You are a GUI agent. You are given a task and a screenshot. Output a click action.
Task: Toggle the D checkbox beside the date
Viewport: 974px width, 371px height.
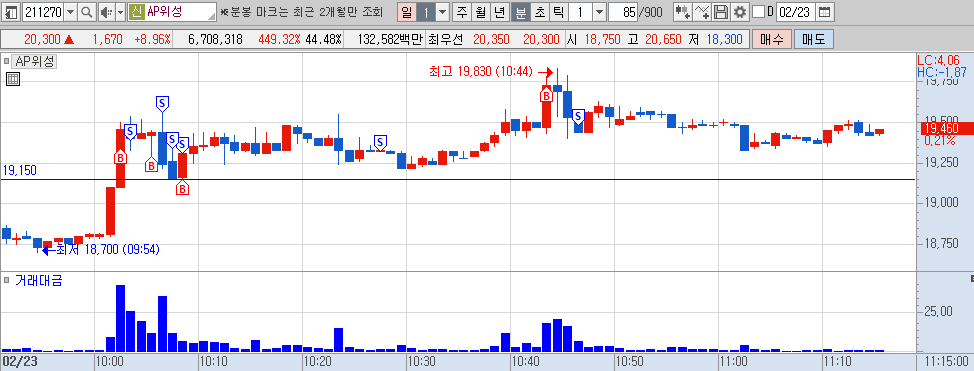(758, 12)
